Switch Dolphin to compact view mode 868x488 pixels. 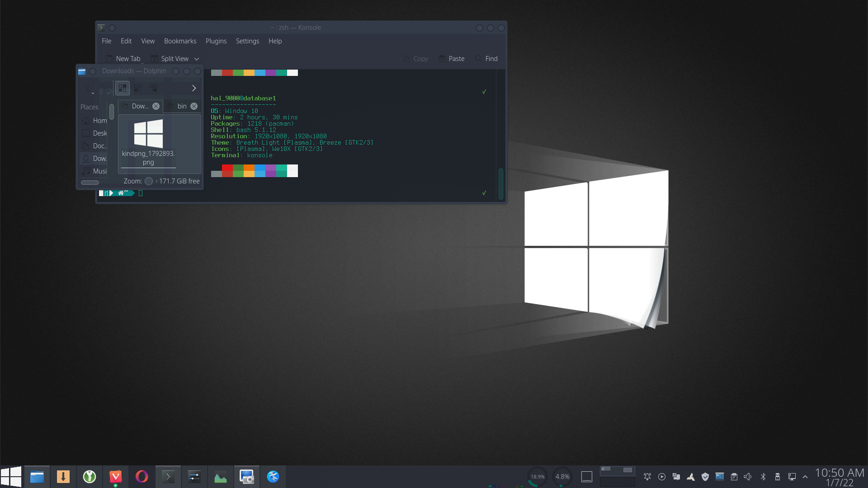(x=138, y=88)
